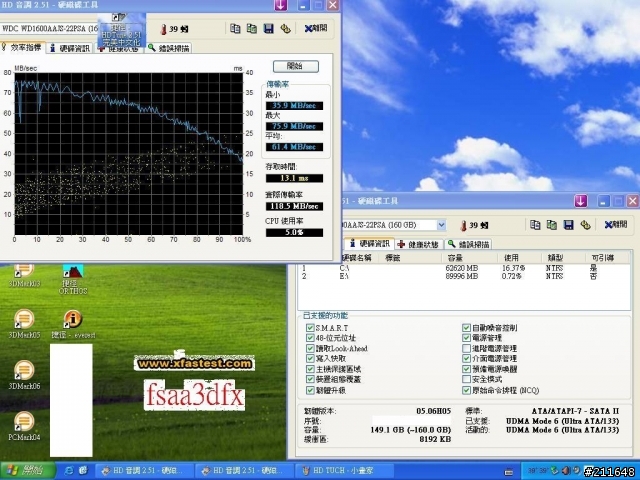This screenshot has height=480, width=640.
Task: Toggle the S.M.A.R.T checkbox
Action: [310, 328]
